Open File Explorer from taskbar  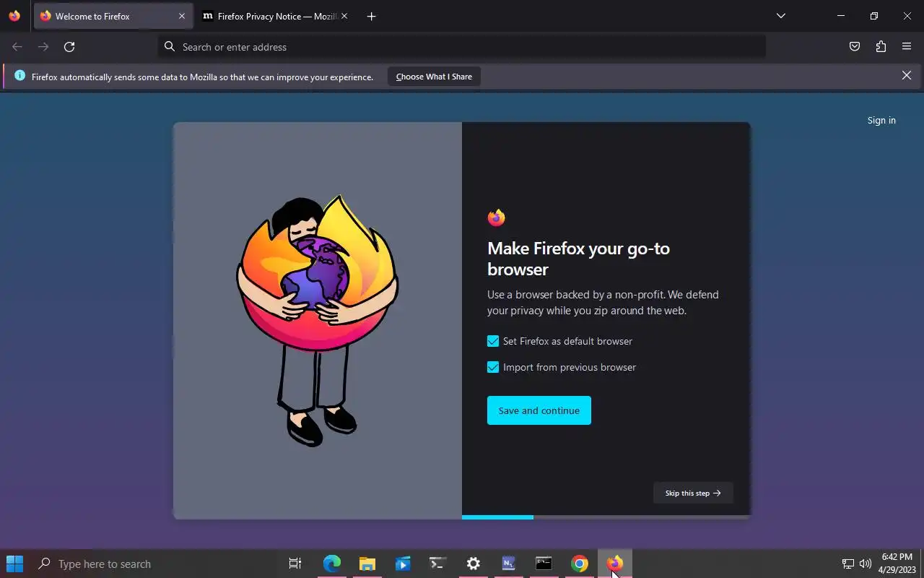[367, 564]
